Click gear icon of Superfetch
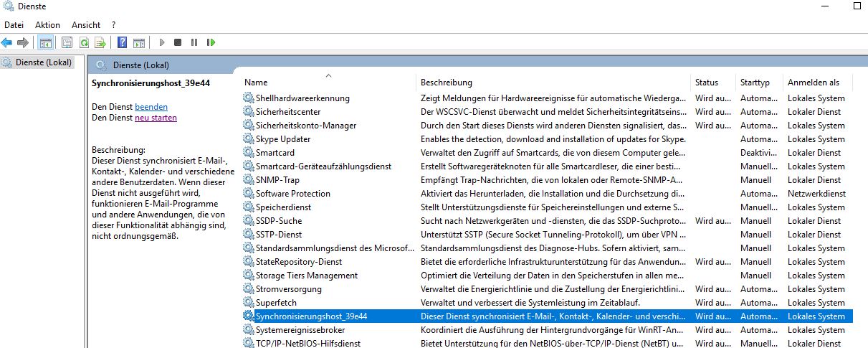868x348 pixels. (x=249, y=302)
